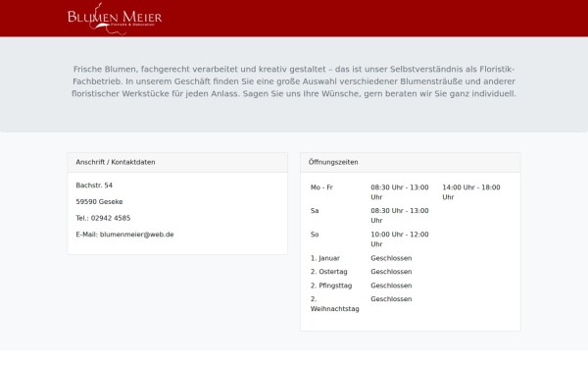Viewport: 588px width, 368px height.
Task: Click the intro paragraph starting Frische Blumen
Action: [x=294, y=81]
